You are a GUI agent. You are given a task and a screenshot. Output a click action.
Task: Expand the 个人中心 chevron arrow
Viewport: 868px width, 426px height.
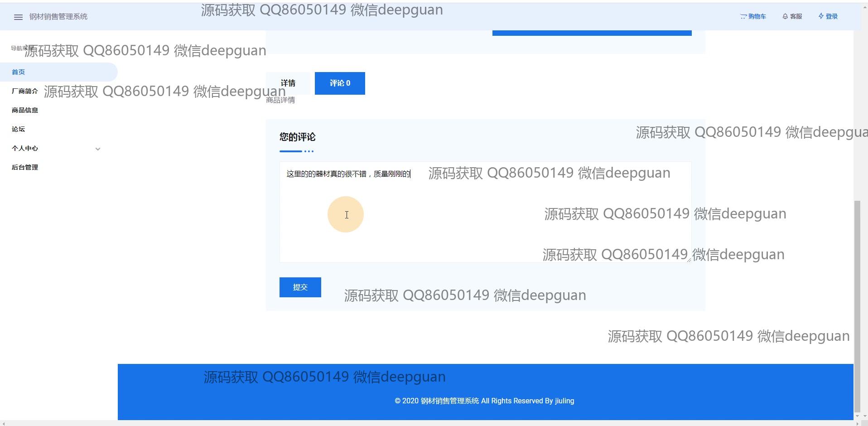tap(98, 149)
